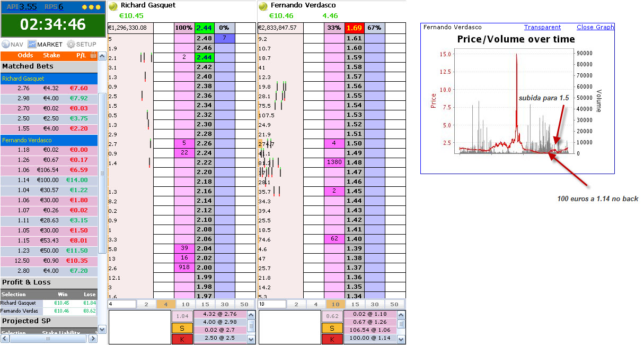Image resolution: width=644 pixels, height=345 pixels.
Task: Click the Gasquet lay cell showing 7 at 2.48
Action: [x=225, y=38]
